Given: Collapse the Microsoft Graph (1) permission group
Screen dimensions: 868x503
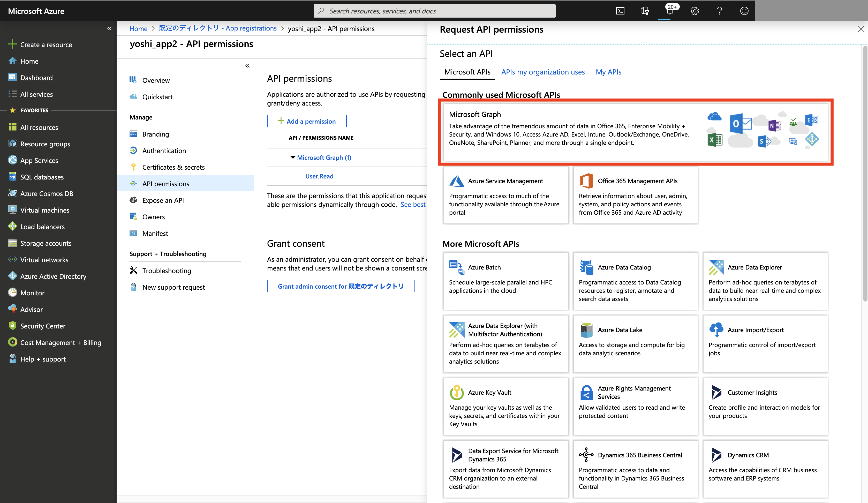Looking at the screenshot, I should coord(292,157).
